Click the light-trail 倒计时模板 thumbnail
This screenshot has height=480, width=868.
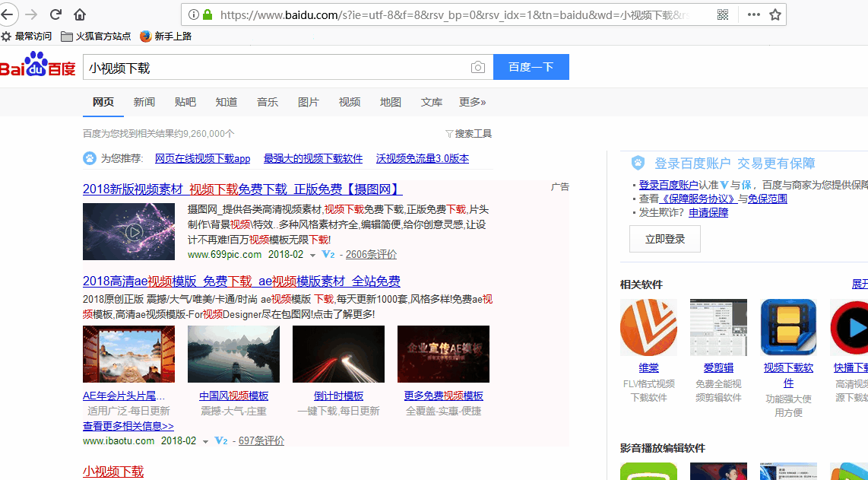[x=338, y=354]
